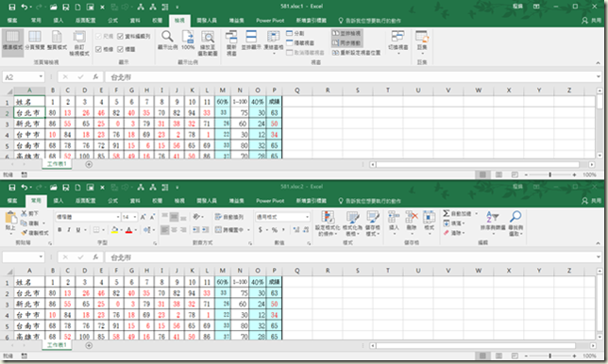Image resolution: width=608 pixels, height=364 pixels.
Task: Open the 檔案 file tab in the top window
Action: click(12, 21)
